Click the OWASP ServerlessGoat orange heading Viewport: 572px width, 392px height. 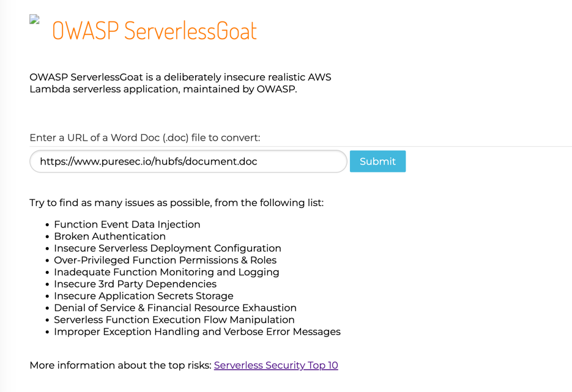click(x=154, y=31)
